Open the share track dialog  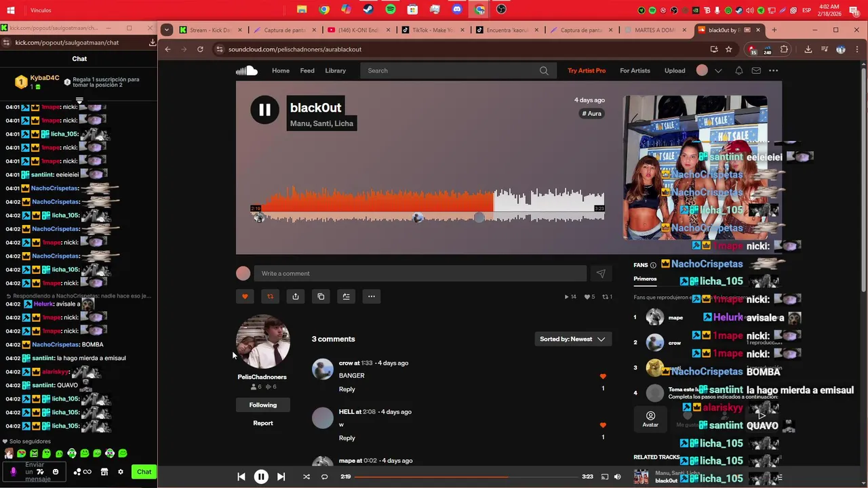point(296,296)
